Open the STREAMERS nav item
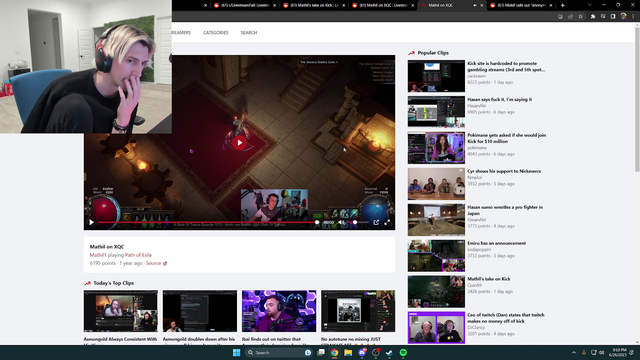This screenshot has height=360, width=640. (181, 33)
